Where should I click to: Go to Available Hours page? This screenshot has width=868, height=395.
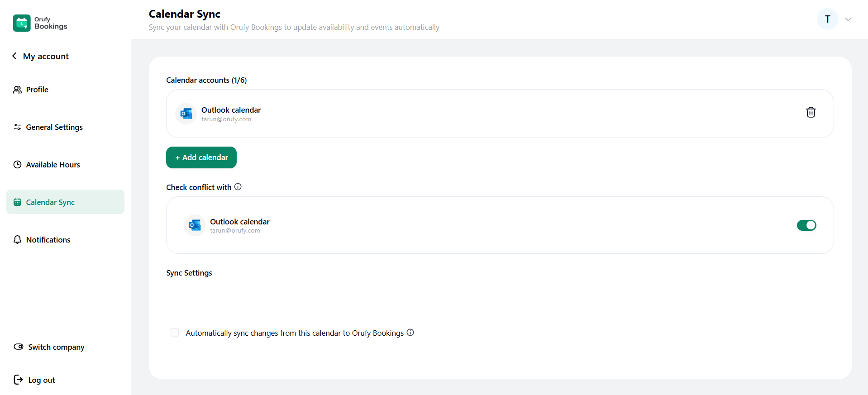(x=53, y=165)
